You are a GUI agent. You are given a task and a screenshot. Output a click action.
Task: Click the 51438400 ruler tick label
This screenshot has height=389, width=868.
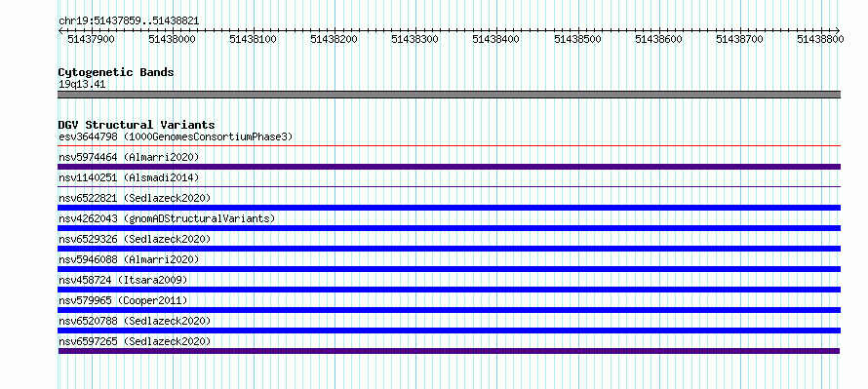(496, 39)
